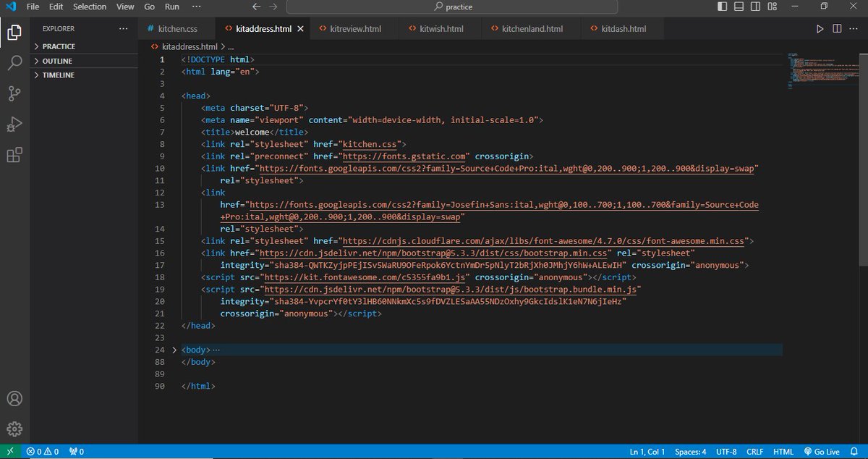Image resolution: width=868 pixels, height=459 pixels.
Task: Open Explorer Views and More Actions ellipsis
Action: (123, 29)
